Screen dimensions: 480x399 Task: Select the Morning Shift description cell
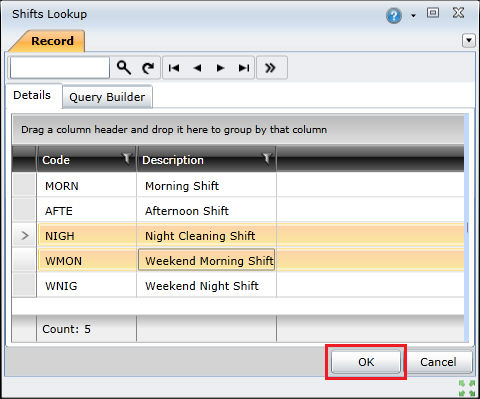206,186
